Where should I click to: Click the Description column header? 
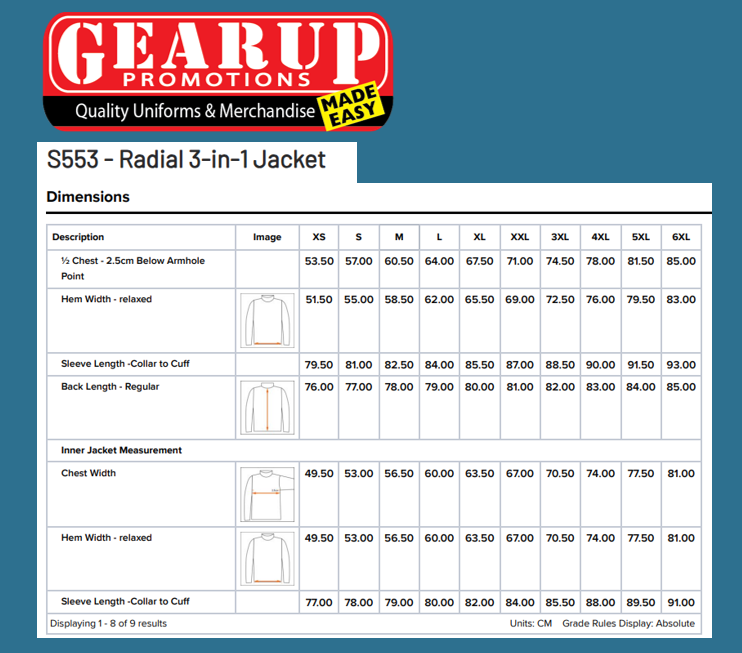[79, 237]
